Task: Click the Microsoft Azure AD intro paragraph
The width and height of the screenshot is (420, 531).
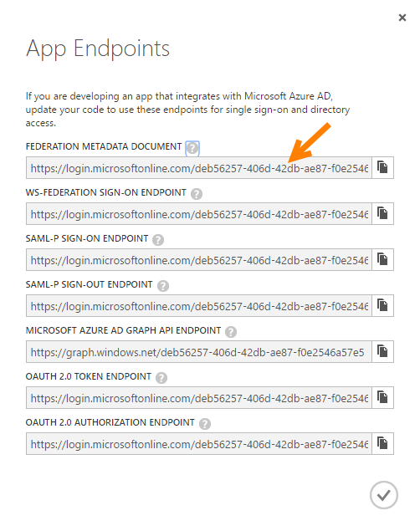Action: (188, 110)
